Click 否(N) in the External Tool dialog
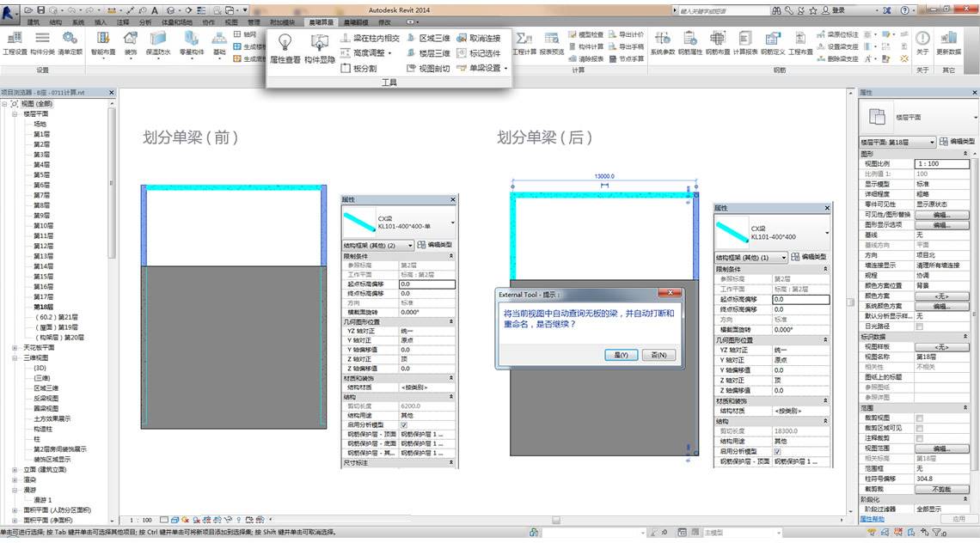 click(658, 354)
